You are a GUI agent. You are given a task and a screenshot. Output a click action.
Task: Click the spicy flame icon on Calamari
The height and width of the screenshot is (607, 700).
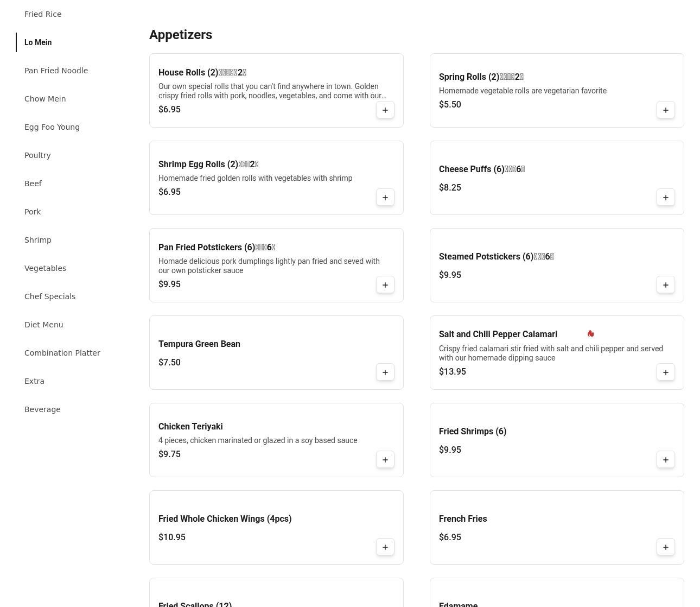point(590,334)
